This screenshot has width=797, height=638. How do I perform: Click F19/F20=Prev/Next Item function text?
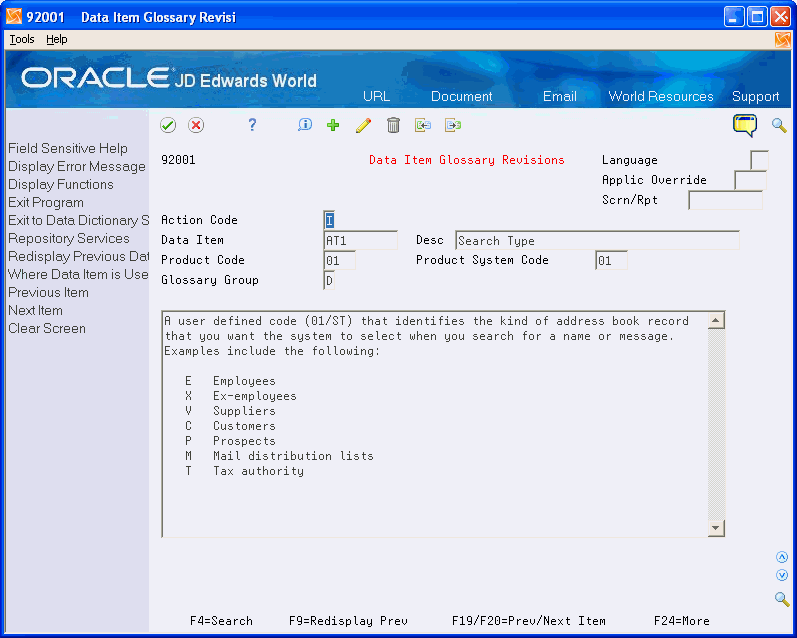coord(529,621)
